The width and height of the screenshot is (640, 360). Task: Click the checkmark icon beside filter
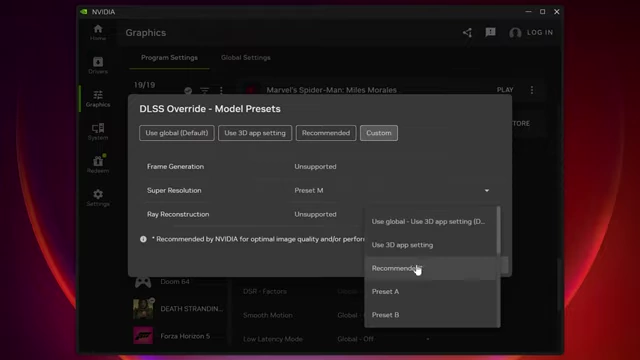(188, 91)
